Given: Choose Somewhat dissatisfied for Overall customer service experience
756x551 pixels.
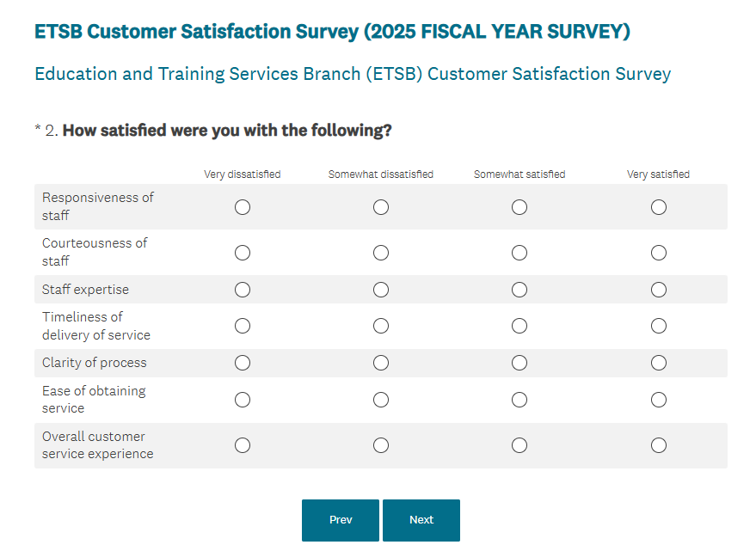Looking at the screenshot, I should click(x=381, y=445).
